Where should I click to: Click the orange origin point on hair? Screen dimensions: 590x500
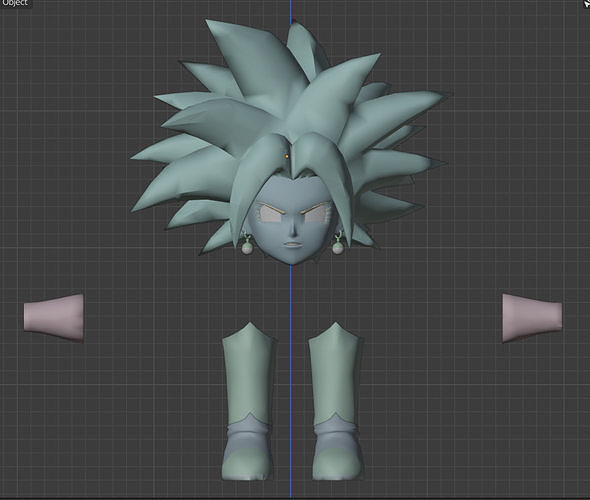click(x=287, y=156)
